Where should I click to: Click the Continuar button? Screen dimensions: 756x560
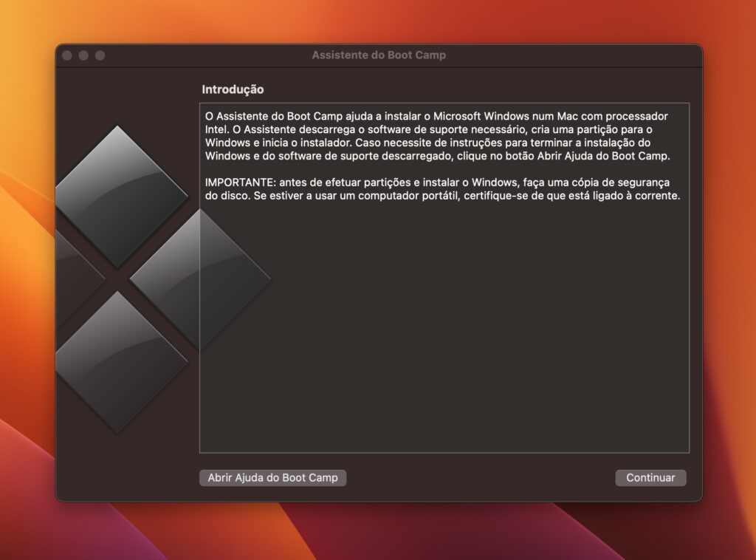[650, 478]
